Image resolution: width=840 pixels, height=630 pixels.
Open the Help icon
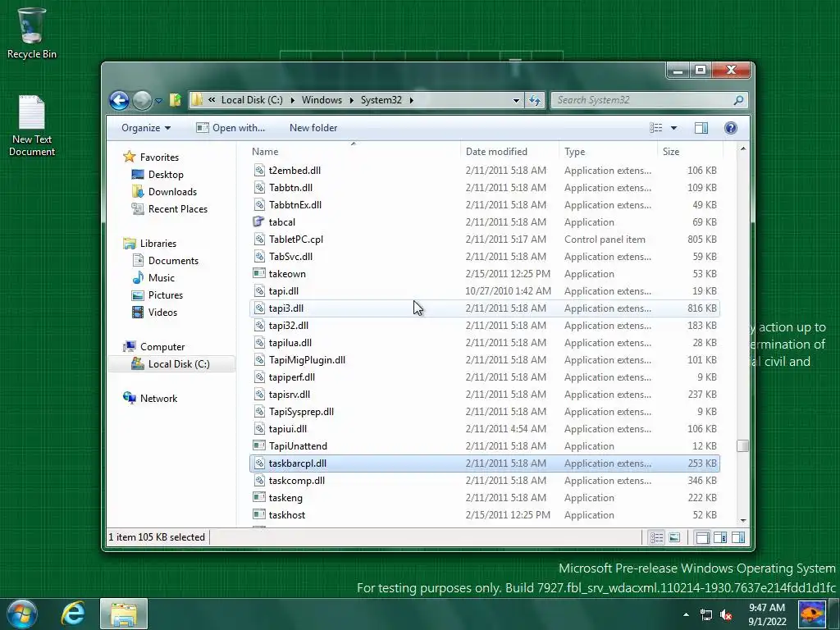[x=731, y=128]
